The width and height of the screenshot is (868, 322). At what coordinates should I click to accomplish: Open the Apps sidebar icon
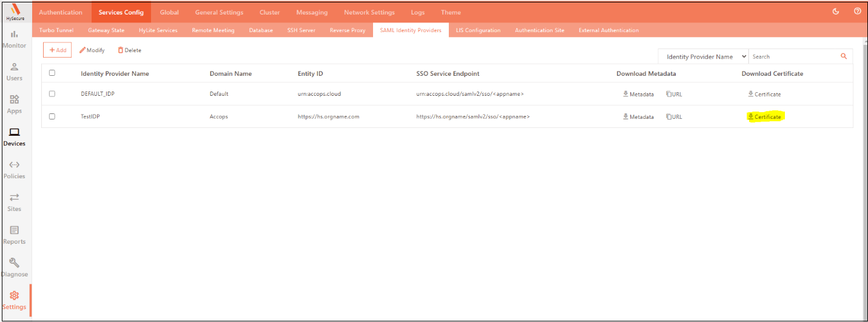[x=14, y=100]
